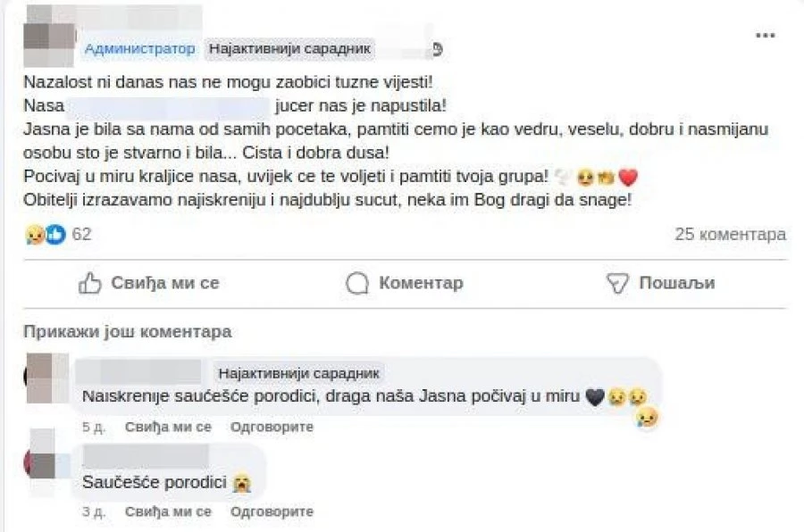Like the post using the thumbs-up Свиђа ми се button

coord(149,284)
